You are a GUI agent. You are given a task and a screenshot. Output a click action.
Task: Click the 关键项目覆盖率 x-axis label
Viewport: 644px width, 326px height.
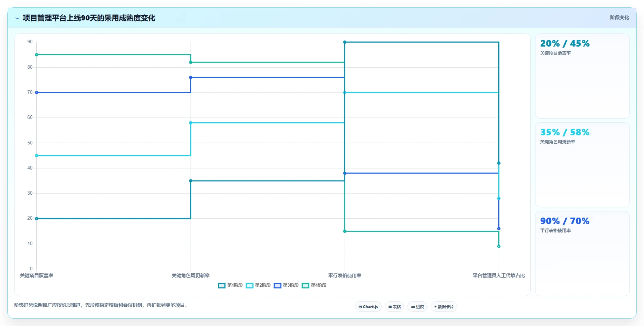(36, 276)
